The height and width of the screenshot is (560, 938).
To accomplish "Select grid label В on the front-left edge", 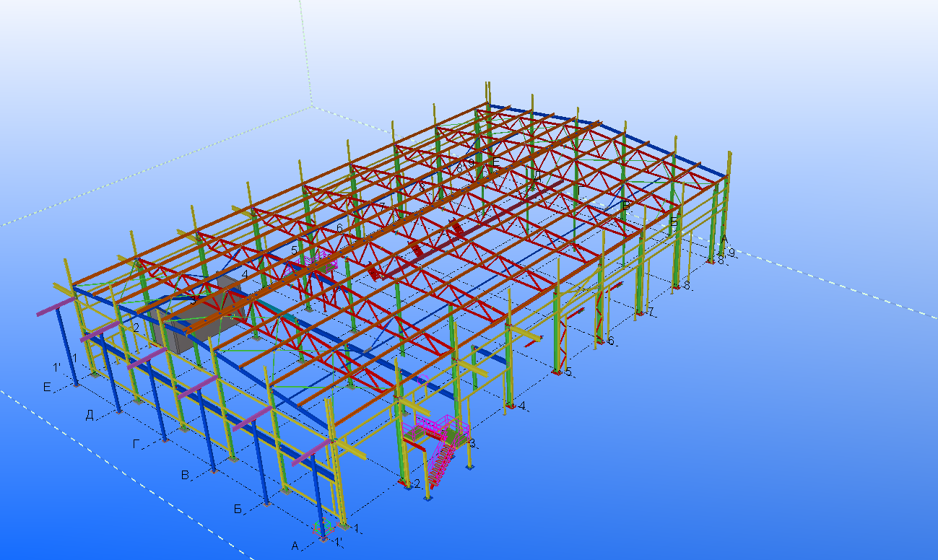I will click(x=185, y=476).
